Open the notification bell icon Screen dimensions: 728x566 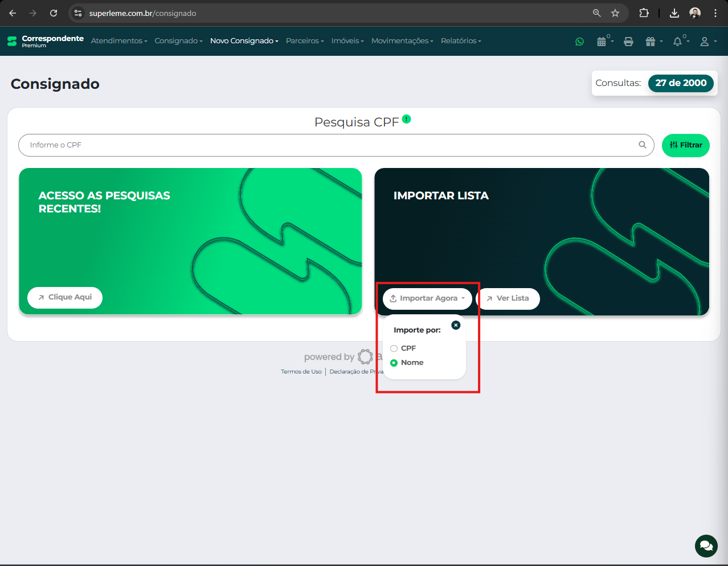coord(677,42)
